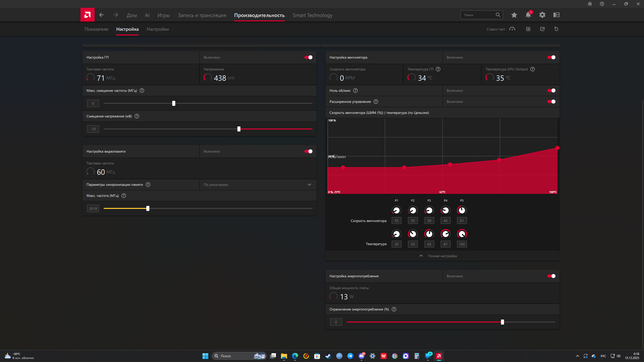Screen dimensions: 644x362
Task: Click the AMD logo home icon
Action: coord(87,15)
